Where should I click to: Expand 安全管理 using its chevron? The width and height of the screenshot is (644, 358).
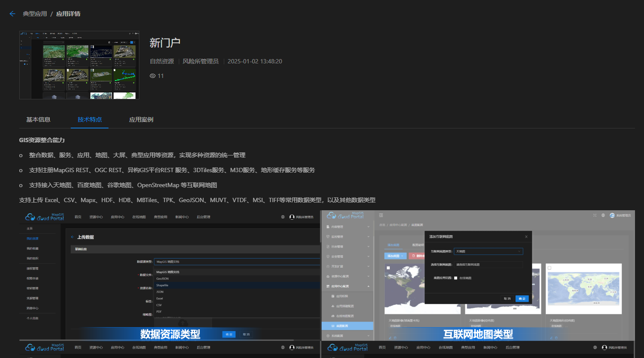click(368, 257)
